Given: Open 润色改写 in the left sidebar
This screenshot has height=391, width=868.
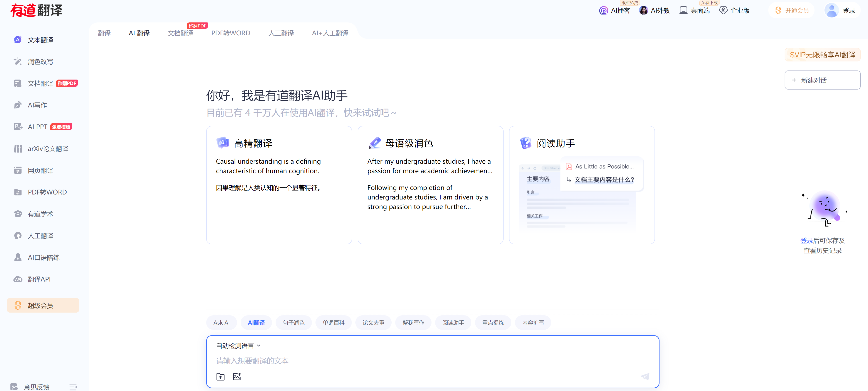Looking at the screenshot, I should 40,62.
